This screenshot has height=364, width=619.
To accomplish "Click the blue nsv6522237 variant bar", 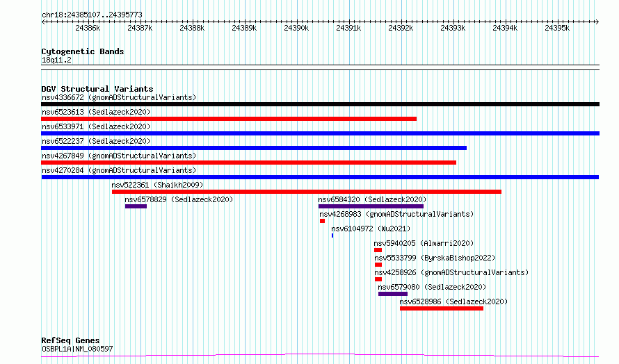I will click(254, 148).
